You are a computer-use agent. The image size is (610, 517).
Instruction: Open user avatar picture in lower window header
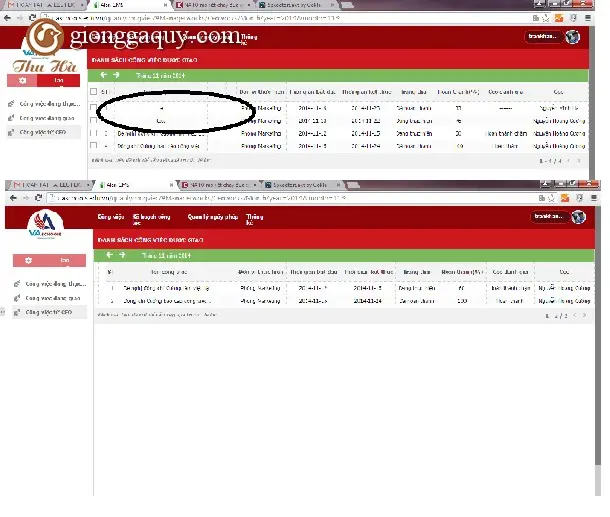(x=578, y=217)
